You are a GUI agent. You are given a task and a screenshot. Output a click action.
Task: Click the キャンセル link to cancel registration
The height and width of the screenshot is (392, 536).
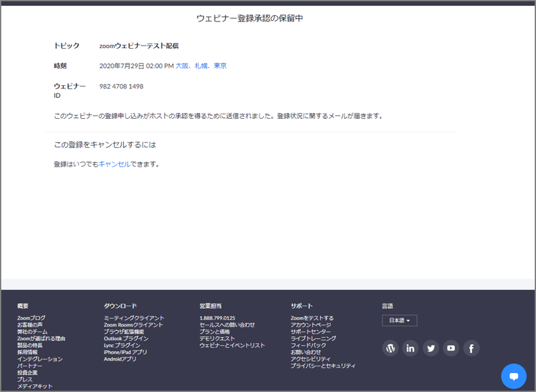tap(114, 164)
